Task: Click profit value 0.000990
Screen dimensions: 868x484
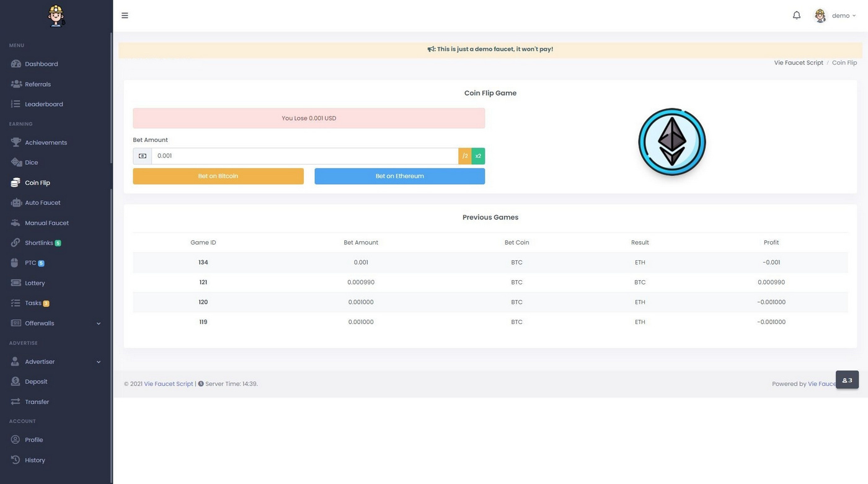Action: [771, 282]
